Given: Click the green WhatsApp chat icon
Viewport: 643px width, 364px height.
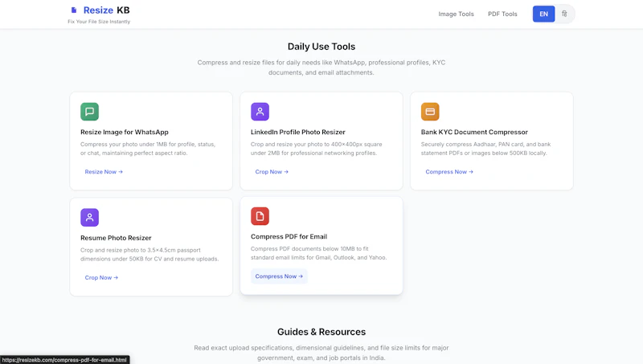Looking at the screenshot, I should 89,112.
